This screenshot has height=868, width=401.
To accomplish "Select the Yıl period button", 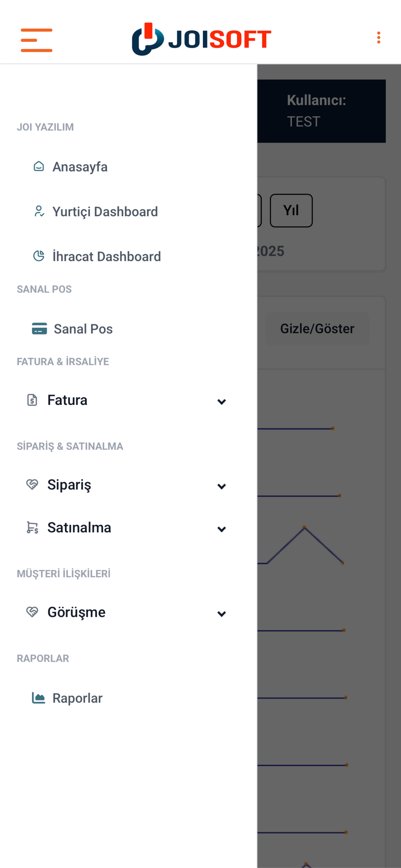I will point(291,211).
